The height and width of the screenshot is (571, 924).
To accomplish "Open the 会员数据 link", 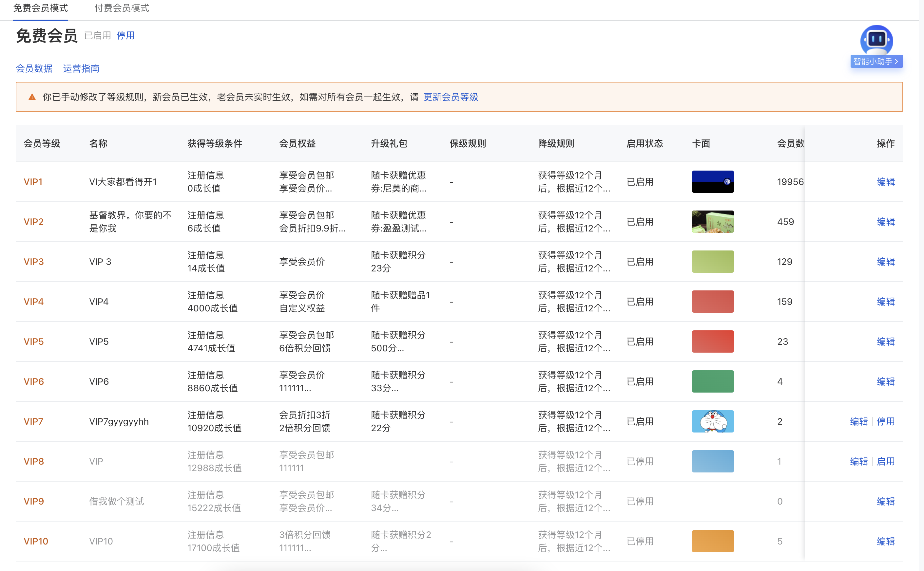I will click(34, 68).
